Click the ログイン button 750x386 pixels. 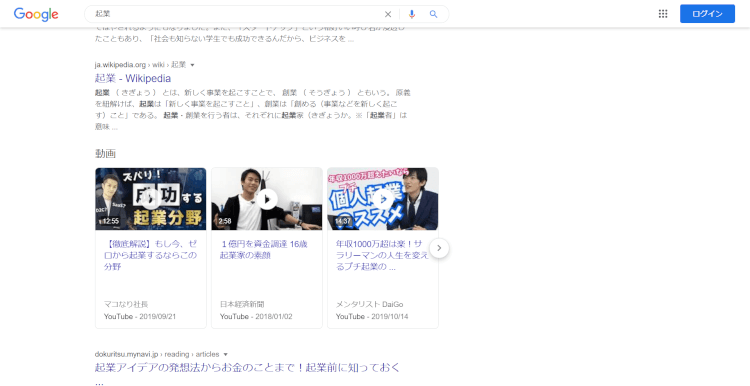(x=707, y=14)
